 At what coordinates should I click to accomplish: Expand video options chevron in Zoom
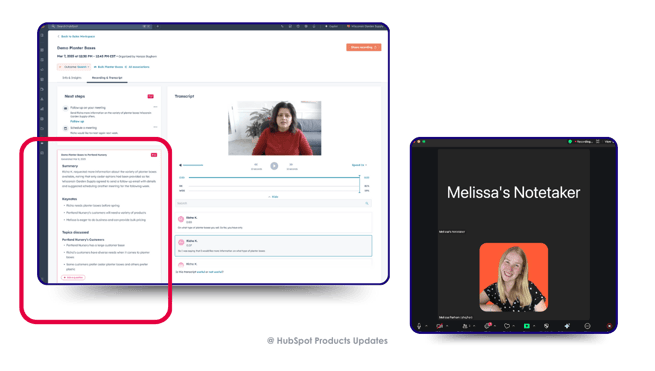click(x=447, y=326)
